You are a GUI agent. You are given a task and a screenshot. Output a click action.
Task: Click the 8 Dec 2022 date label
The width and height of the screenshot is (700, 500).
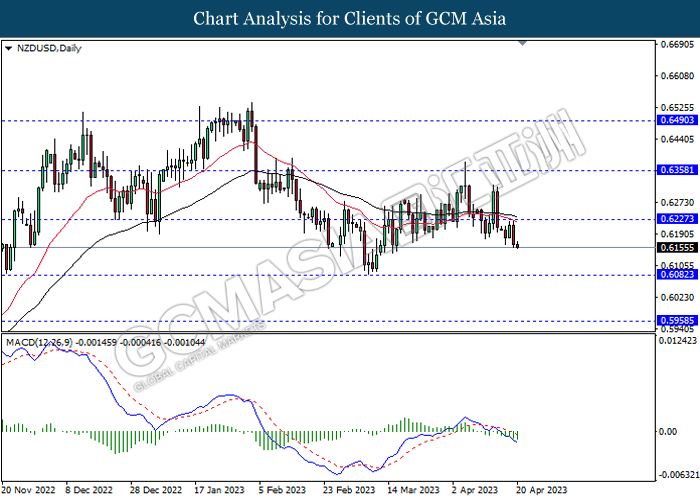(89, 490)
